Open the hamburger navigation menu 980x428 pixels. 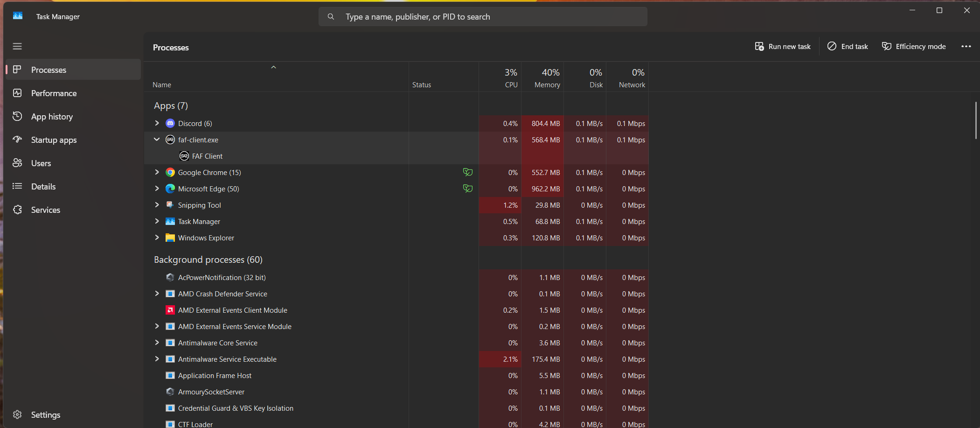(x=17, y=46)
